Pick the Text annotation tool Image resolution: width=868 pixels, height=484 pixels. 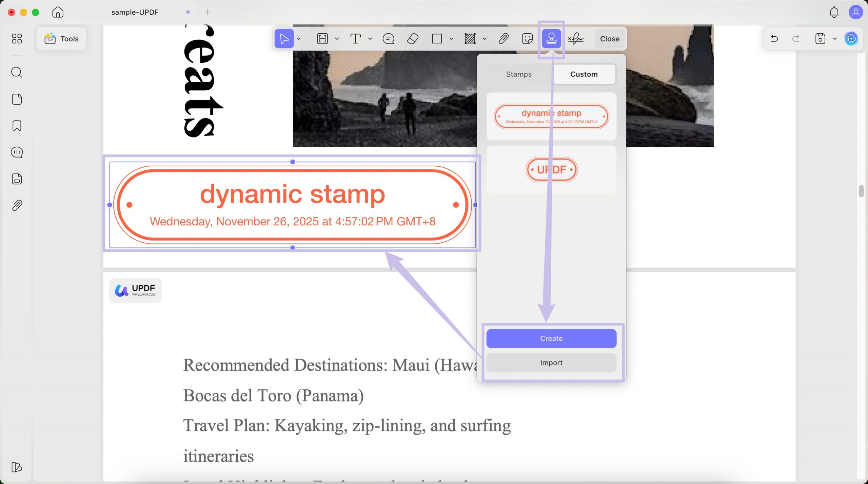355,39
